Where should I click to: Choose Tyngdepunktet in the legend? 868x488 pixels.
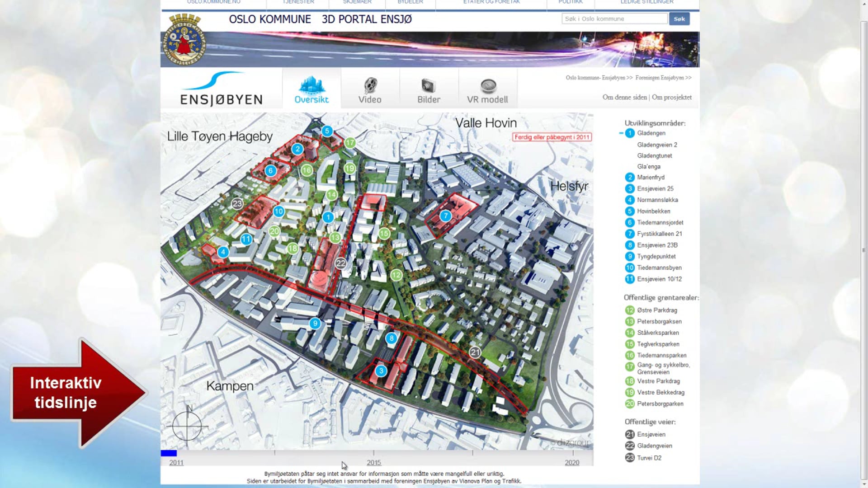click(656, 256)
